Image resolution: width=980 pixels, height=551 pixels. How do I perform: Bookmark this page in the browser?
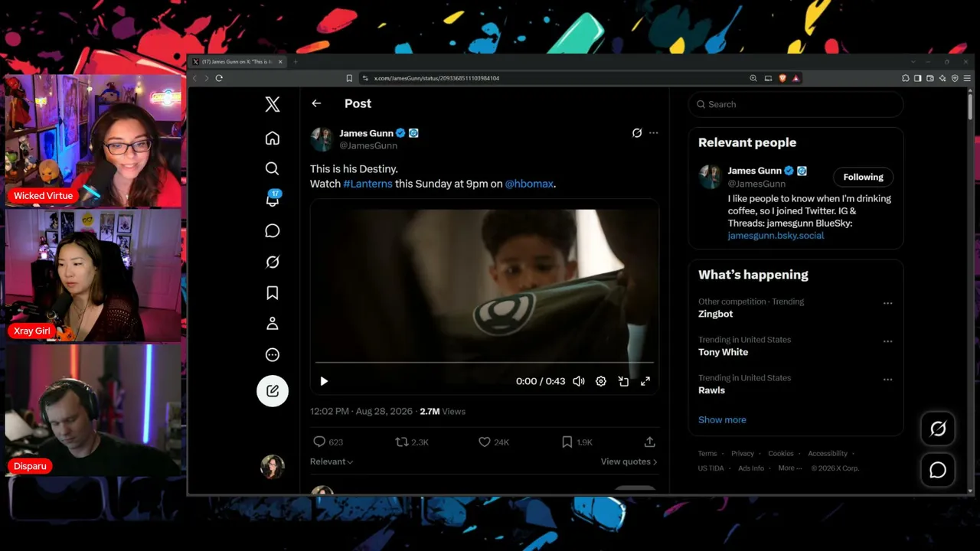(349, 78)
